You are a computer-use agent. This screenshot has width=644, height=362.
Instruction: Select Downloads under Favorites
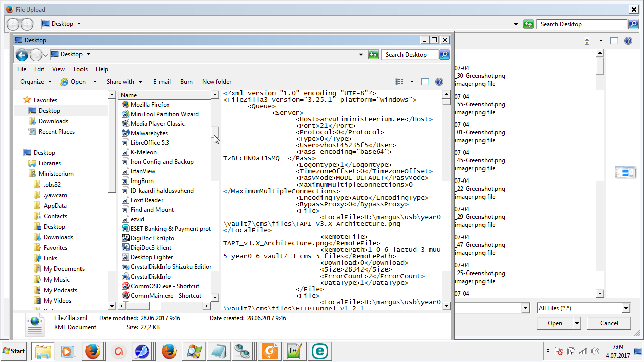[53, 121]
